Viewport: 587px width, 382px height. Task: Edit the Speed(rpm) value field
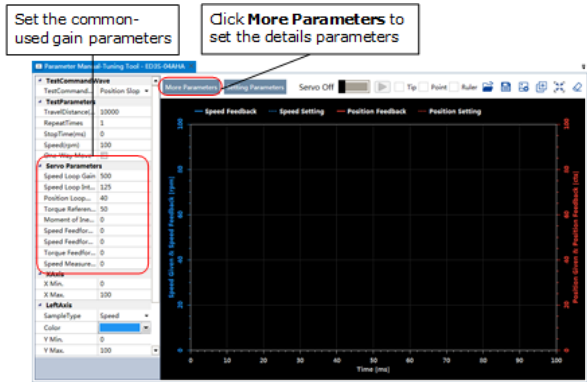[125, 145]
